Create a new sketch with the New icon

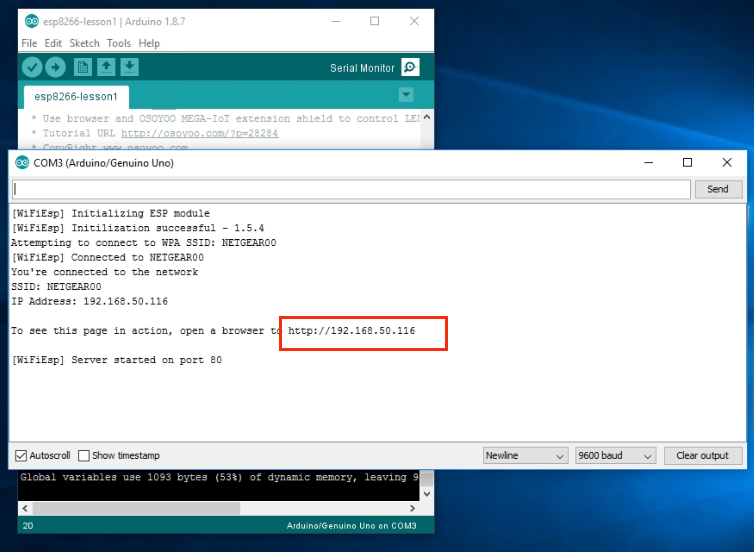coord(83,67)
